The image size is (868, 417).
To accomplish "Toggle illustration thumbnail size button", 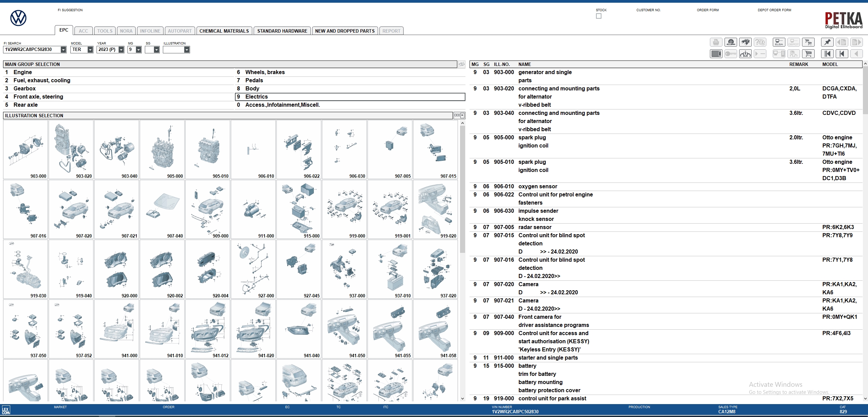I will click(x=459, y=116).
